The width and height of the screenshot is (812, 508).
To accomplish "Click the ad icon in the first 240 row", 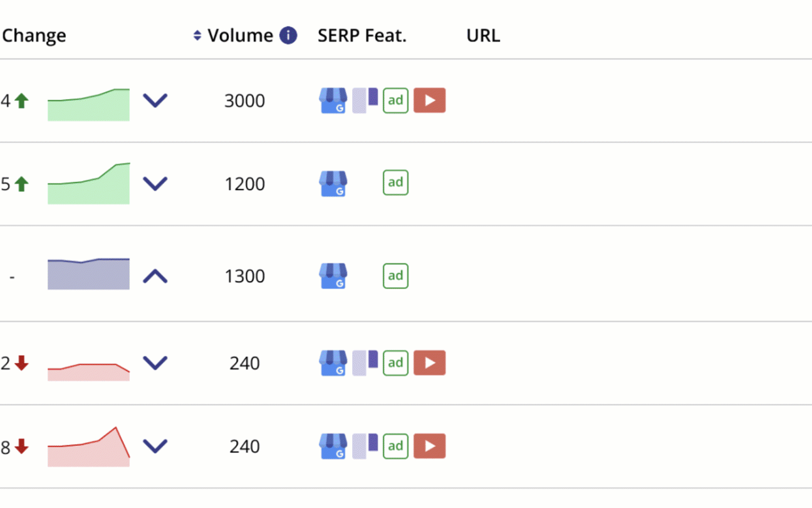I will click(395, 362).
